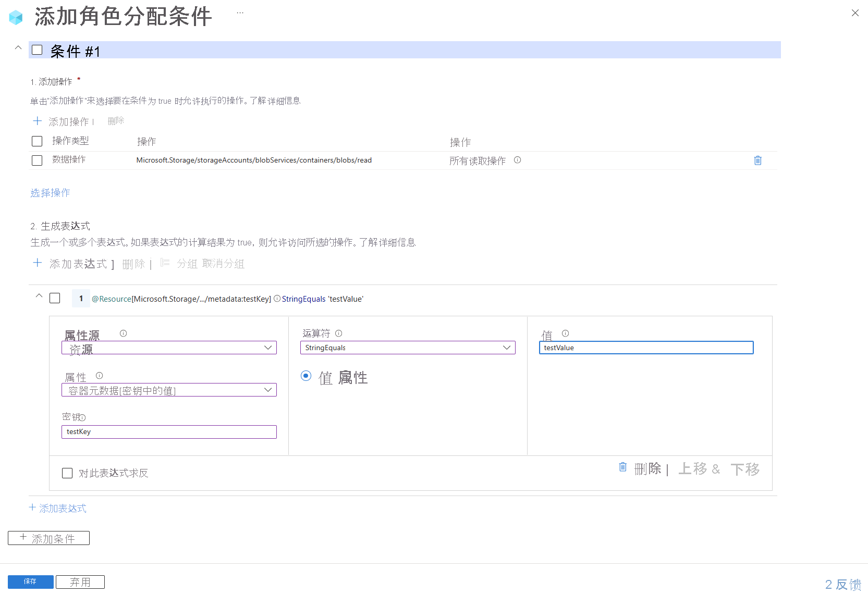
Task: Click the info icon beside 运算符 label
Action: click(x=339, y=333)
